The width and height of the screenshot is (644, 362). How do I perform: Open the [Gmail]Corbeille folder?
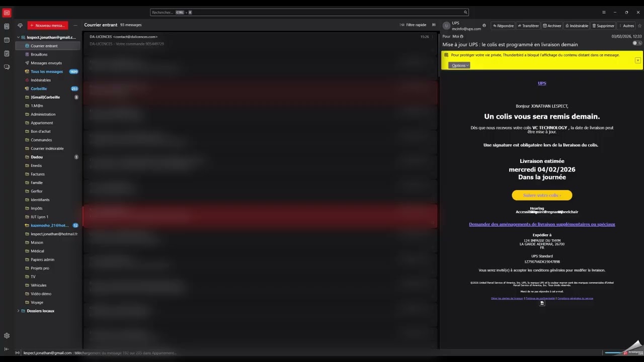coord(48,97)
